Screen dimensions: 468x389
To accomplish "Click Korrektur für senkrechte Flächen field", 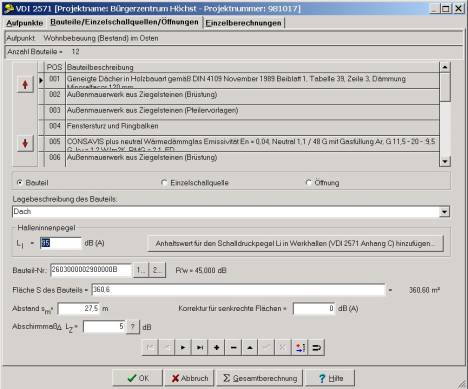I will (x=314, y=309).
